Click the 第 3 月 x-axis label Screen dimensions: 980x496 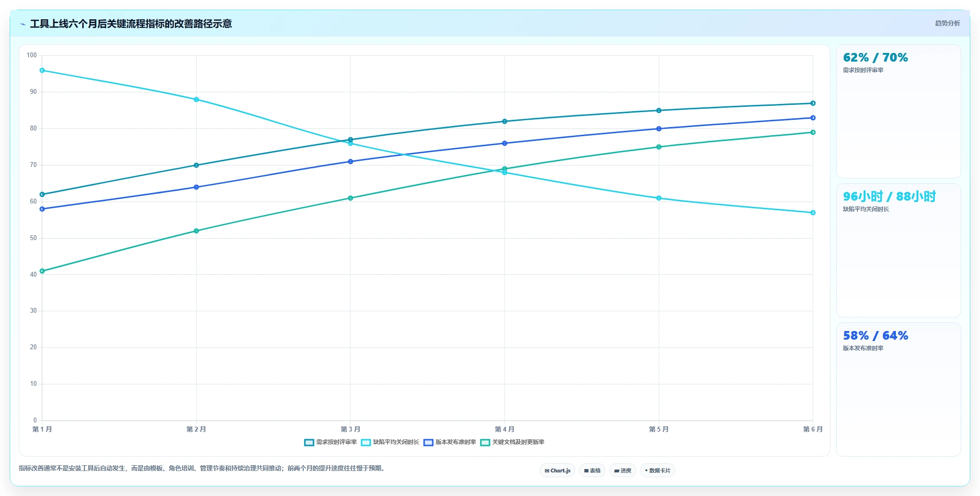pyautogui.click(x=351, y=429)
